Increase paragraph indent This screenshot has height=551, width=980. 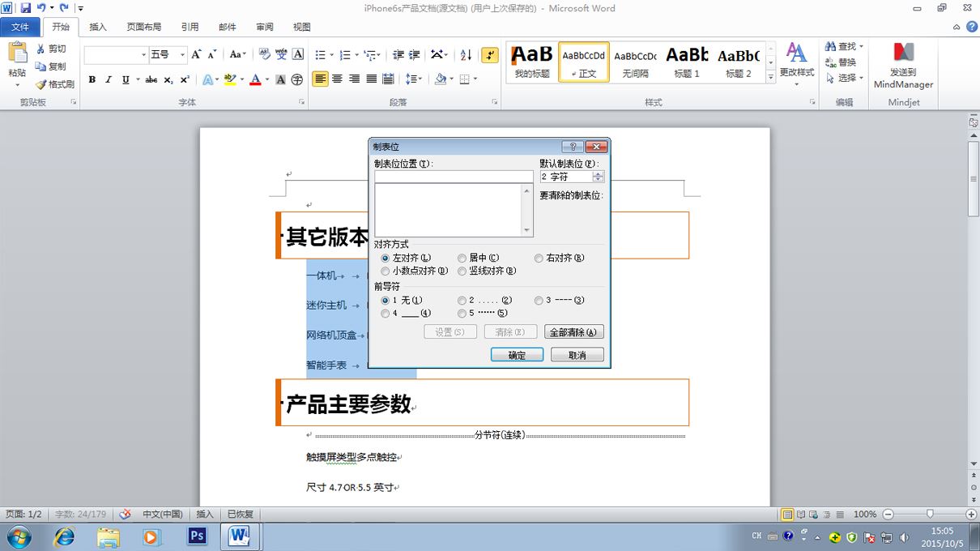click(415, 54)
